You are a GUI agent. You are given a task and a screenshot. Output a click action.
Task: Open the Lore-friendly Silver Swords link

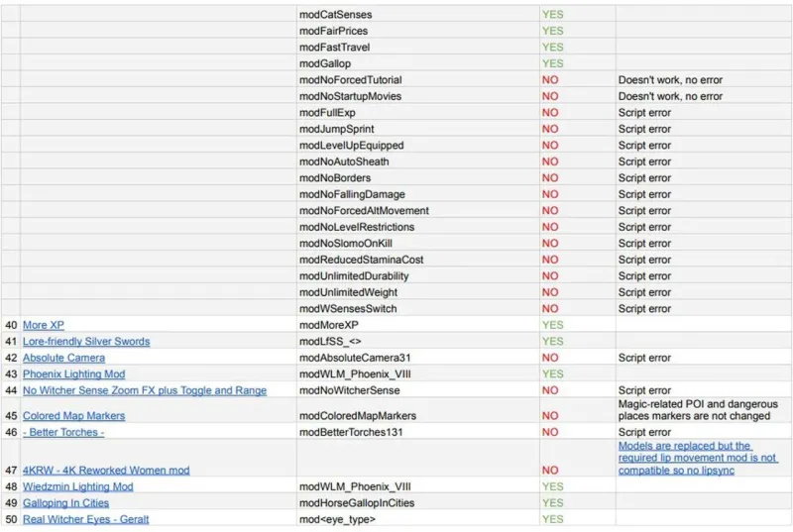86,342
